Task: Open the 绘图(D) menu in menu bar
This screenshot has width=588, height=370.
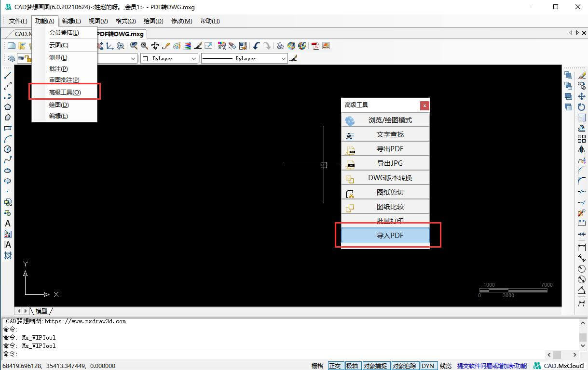Action: 153,21
